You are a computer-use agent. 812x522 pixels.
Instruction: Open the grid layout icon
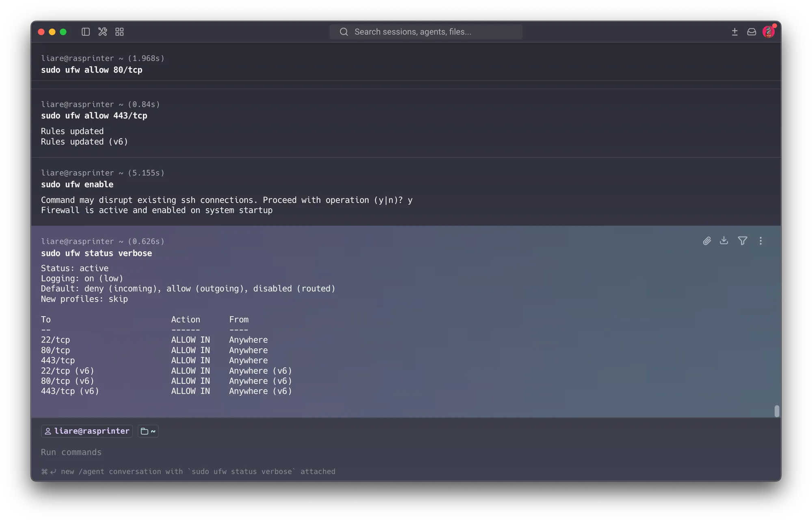coord(119,32)
